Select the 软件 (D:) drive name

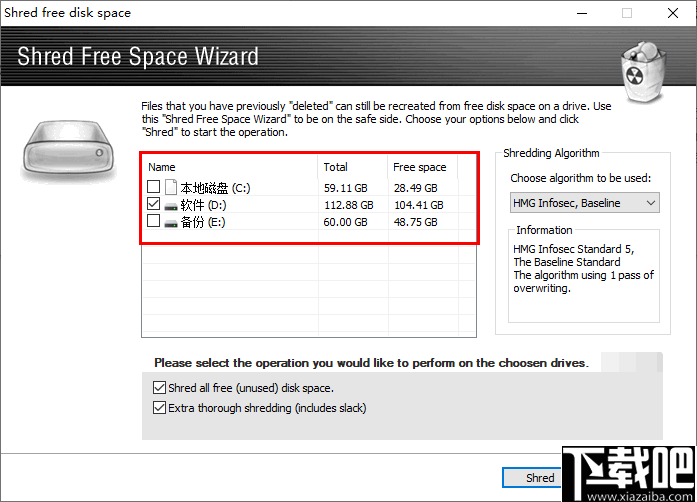tap(204, 205)
